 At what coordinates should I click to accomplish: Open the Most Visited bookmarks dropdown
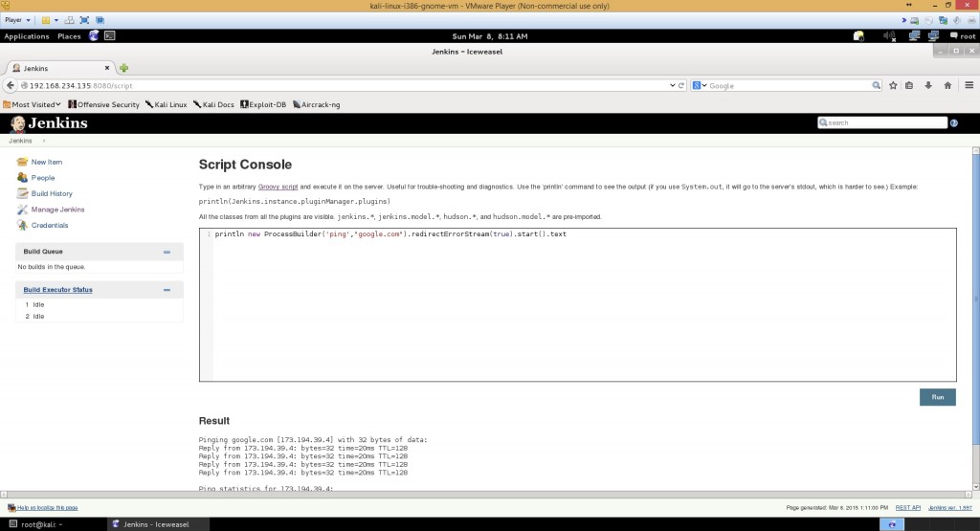[x=32, y=104]
